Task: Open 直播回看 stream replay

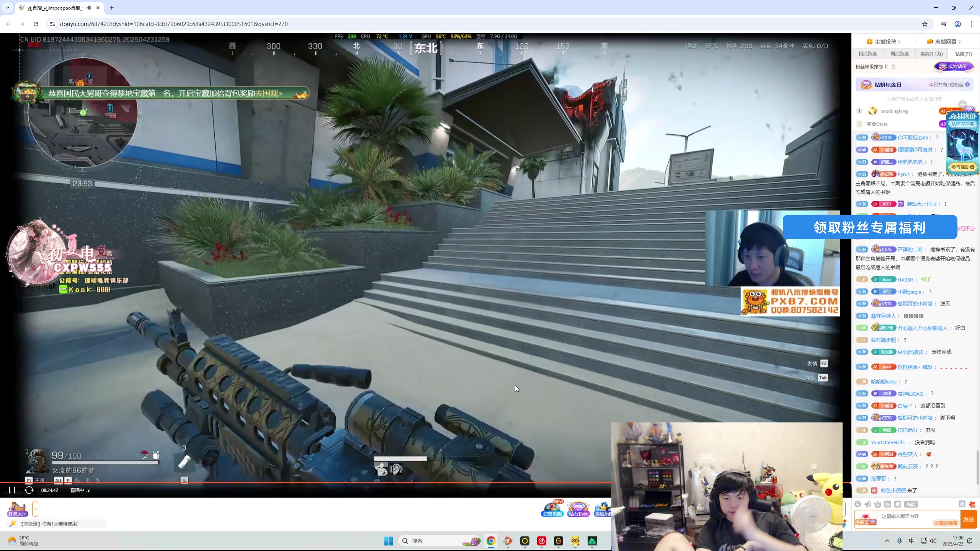Action: (944, 41)
